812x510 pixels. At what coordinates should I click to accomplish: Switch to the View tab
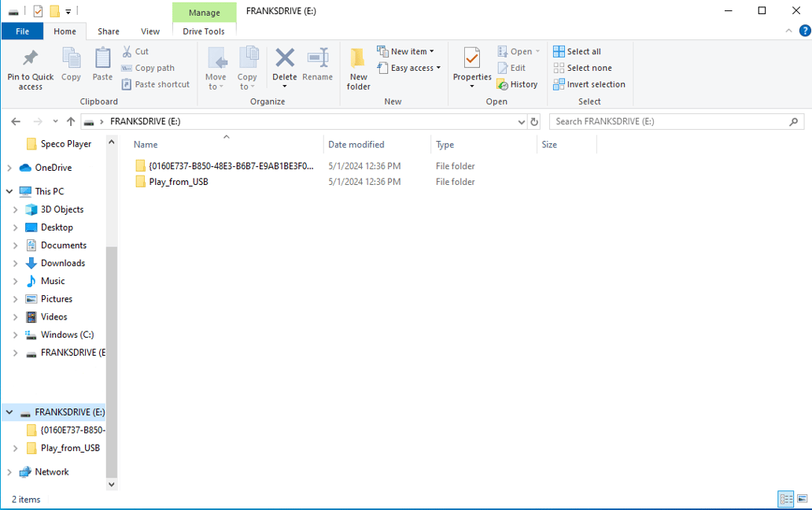(x=149, y=31)
